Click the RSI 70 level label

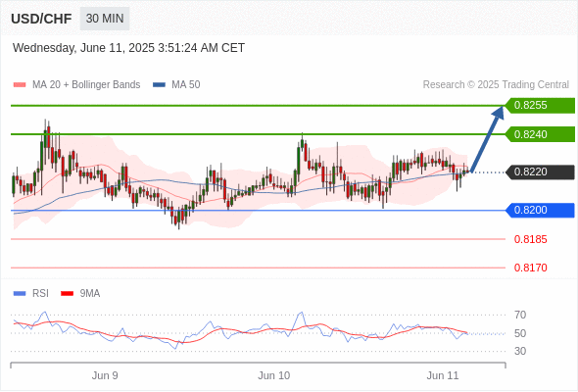pos(520,315)
